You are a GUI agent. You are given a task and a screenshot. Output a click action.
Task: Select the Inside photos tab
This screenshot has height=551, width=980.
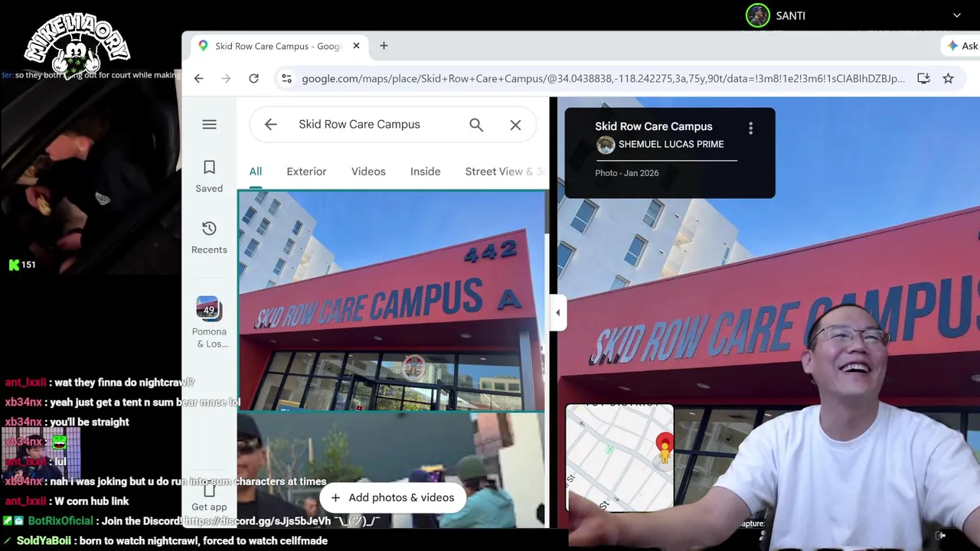425,171
